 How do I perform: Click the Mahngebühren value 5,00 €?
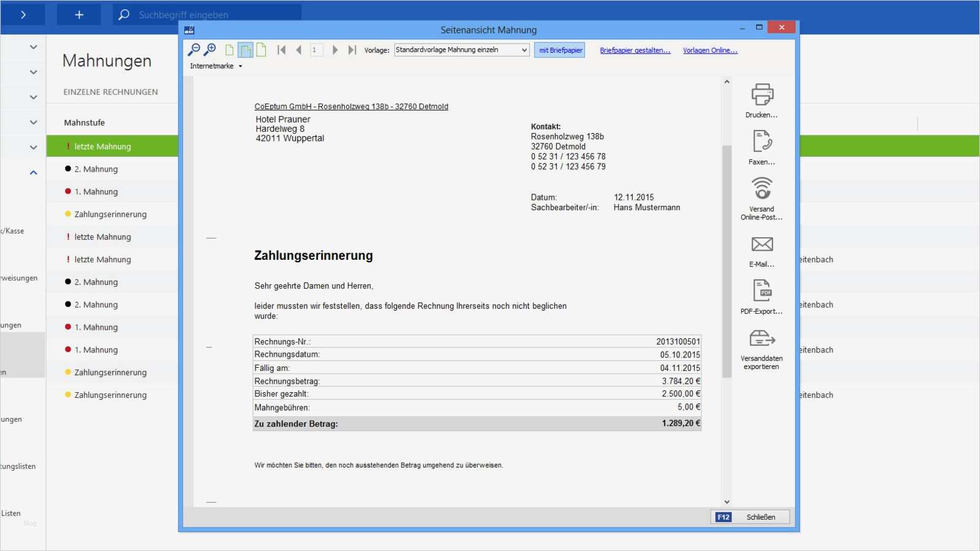click(x=689, y=407)
